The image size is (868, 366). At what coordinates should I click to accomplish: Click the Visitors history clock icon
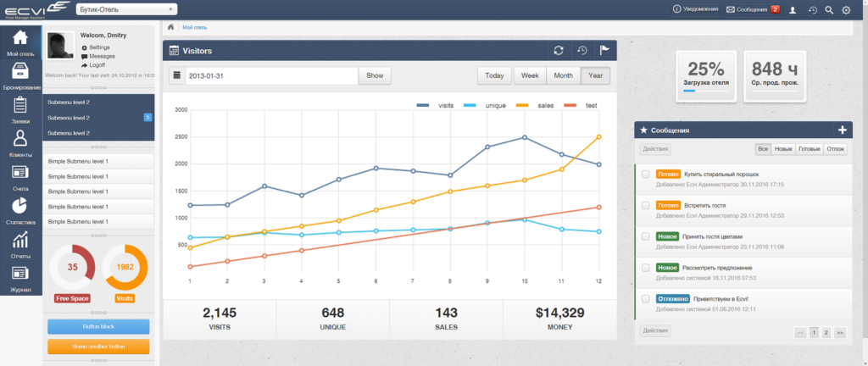[581, 51]
